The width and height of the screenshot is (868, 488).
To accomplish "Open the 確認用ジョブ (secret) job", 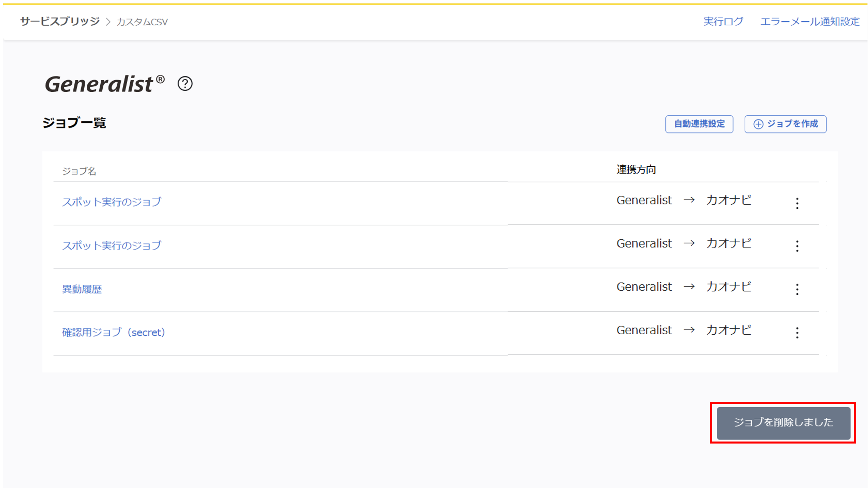I will [114, 332].
